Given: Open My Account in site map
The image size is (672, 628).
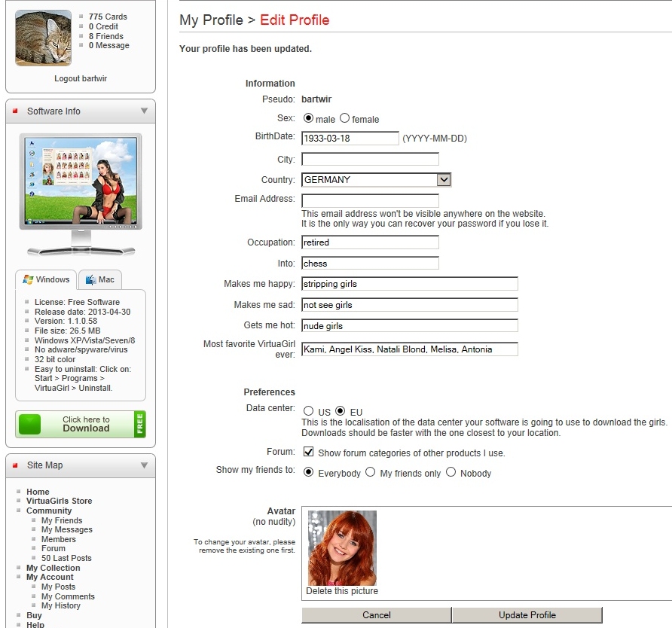Looking at the screenshot, I should pyautogui.click(x=50, y=577).
